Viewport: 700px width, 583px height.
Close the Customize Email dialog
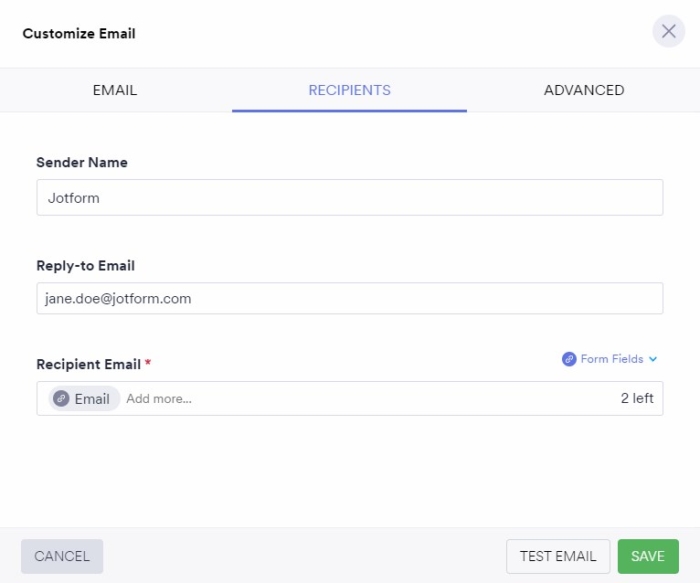pos(668,32)
